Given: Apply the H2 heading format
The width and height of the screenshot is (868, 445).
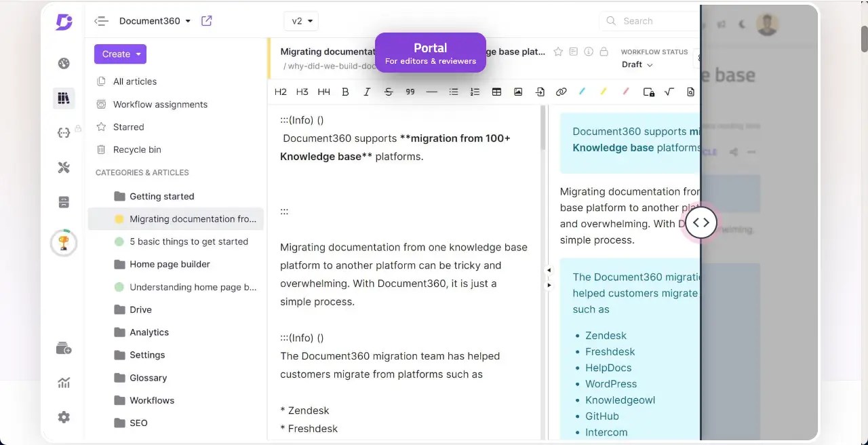Looking at the screenshot, I should point(280,92).
